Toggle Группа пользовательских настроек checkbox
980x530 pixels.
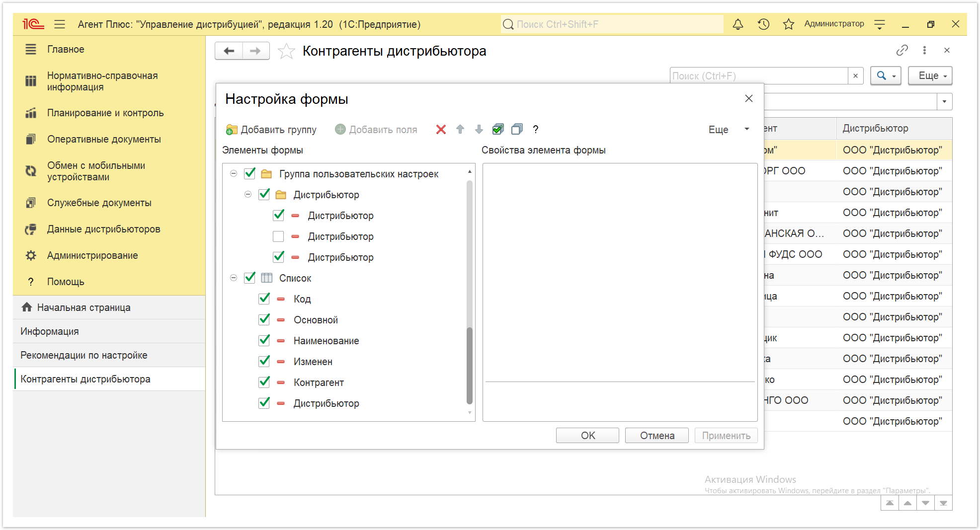point(250,174)
